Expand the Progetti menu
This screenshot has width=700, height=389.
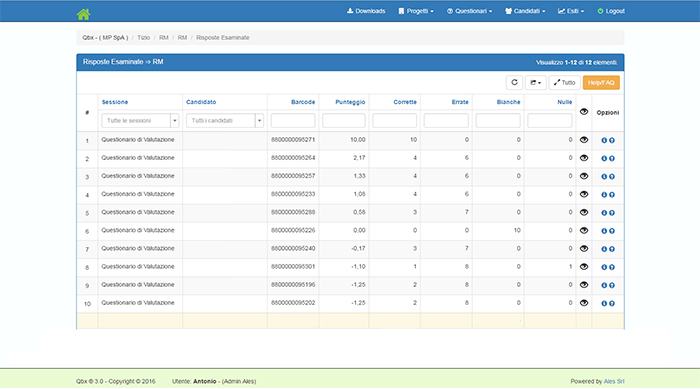pos(416,11)
